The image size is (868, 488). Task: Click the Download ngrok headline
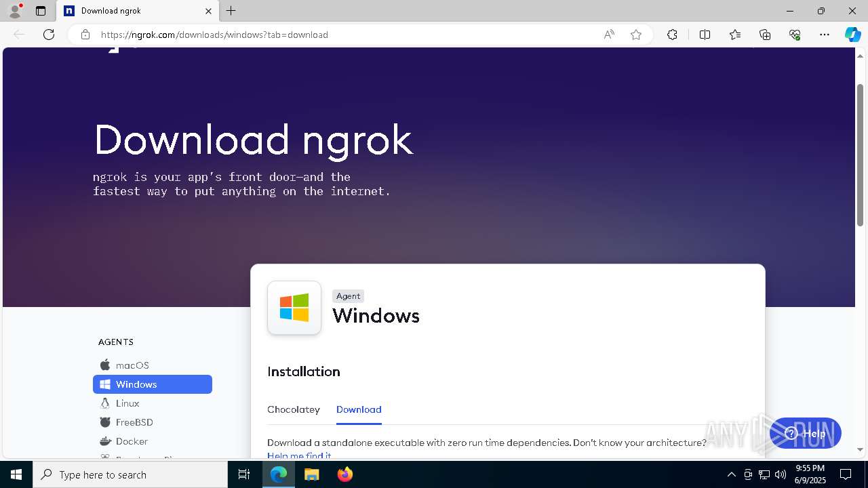point(253,140)
